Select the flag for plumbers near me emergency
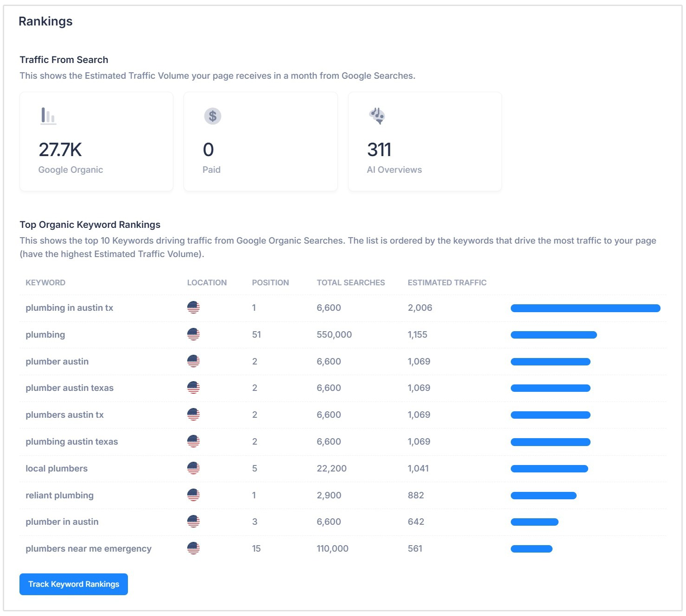The height and width of the screenshot is (616, 686). point(193,548)
